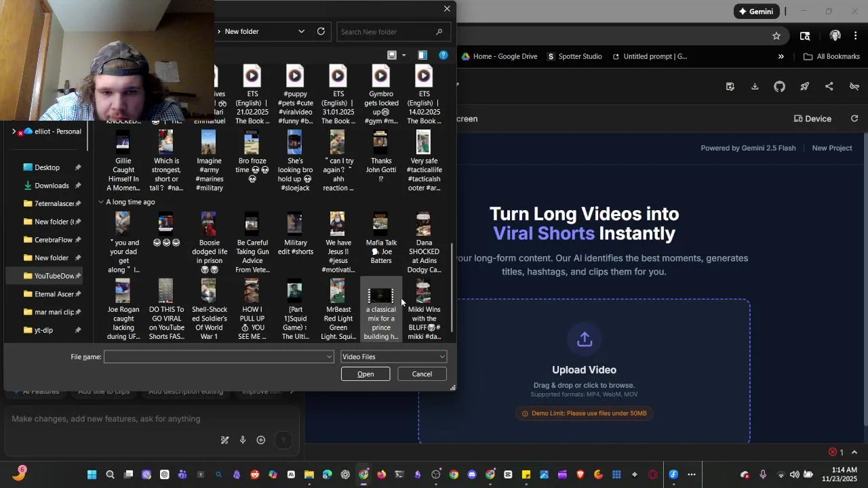Image resolution: width=868 pixels, height=488 pixels.
Task: Open Chrome three-dot menu
Action: click(854, 36)
